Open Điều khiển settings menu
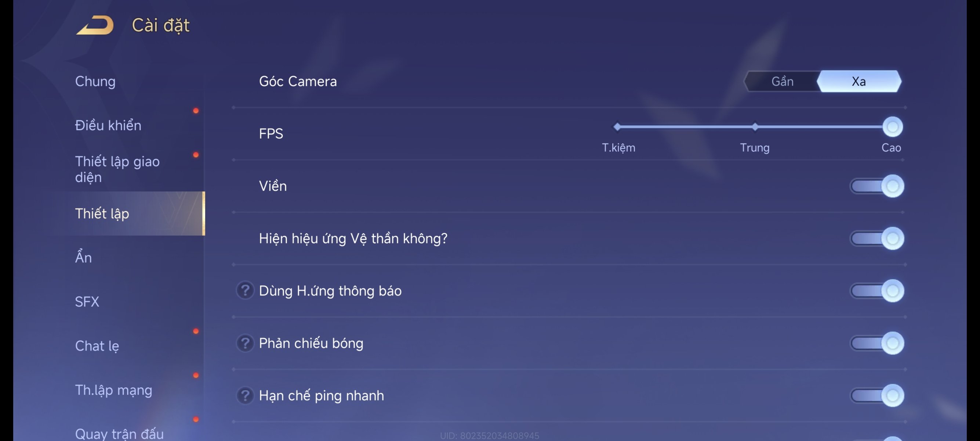 coord(108,125)
